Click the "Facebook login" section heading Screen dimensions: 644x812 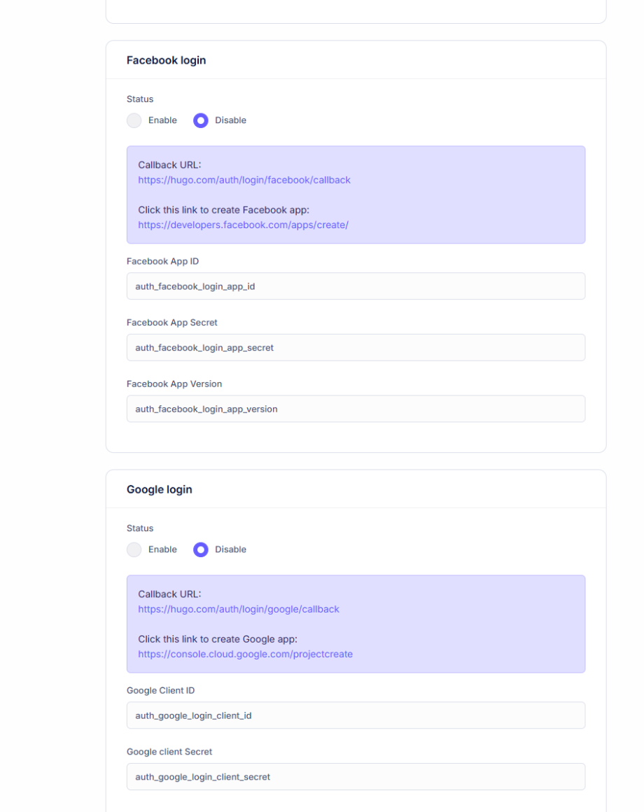coord(166,60)
